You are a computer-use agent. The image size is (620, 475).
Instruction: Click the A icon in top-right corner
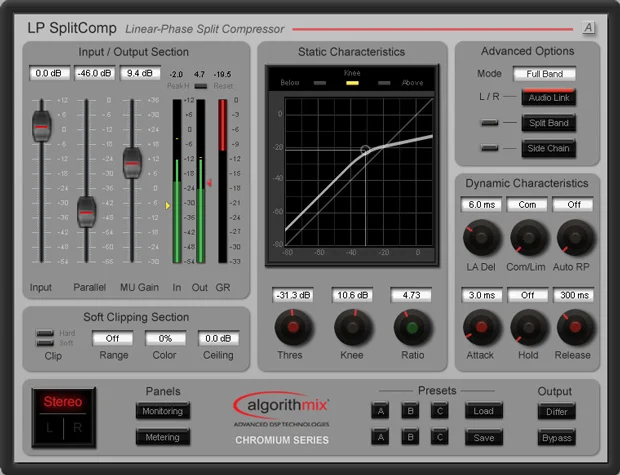tap(588, 28)
